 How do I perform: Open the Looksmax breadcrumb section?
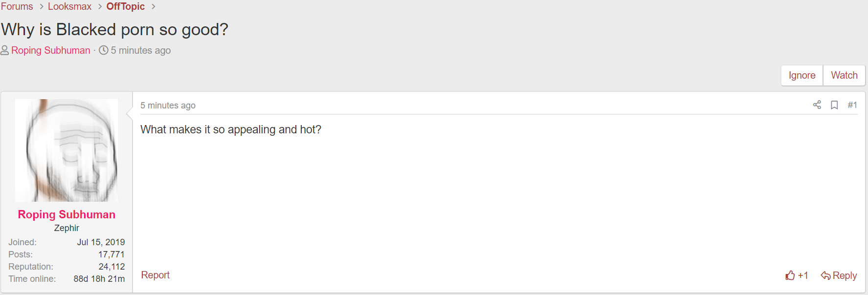click(x=69, y=7)
